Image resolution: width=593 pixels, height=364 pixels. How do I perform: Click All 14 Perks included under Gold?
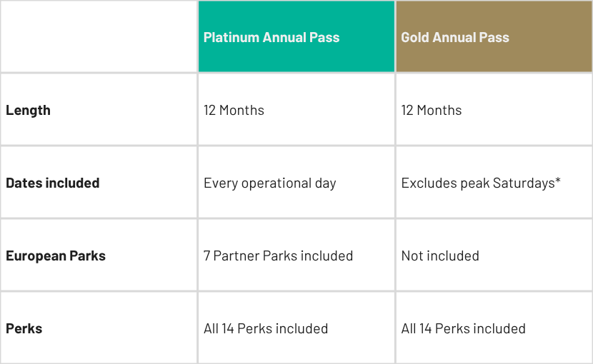pyautogui.click(x=463, y=328)
